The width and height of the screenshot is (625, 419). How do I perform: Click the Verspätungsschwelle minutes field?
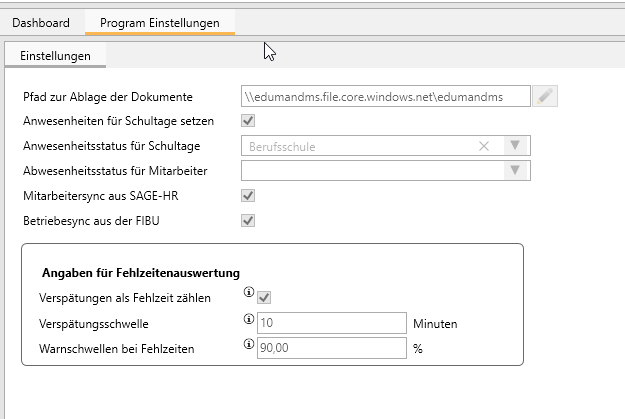332,323
